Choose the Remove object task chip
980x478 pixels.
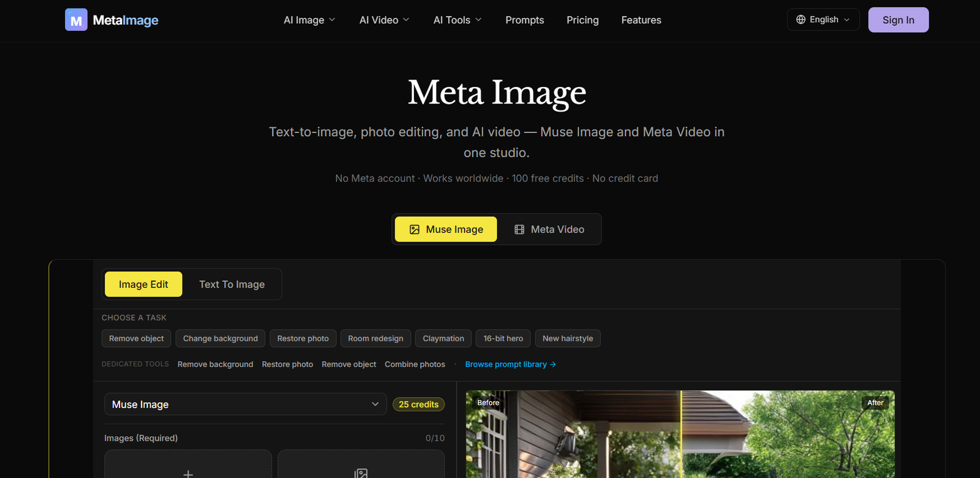pyautogui.click(x=137, y=338)
